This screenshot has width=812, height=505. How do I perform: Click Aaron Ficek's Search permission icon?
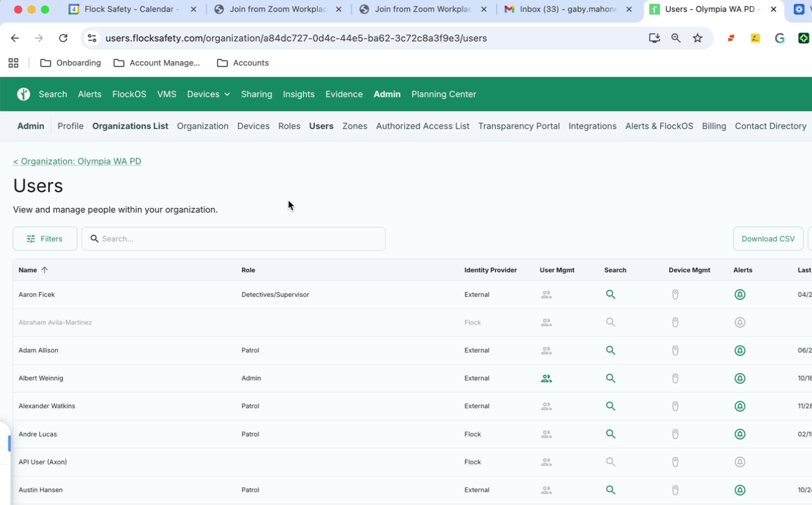click(x=610, y=295)
